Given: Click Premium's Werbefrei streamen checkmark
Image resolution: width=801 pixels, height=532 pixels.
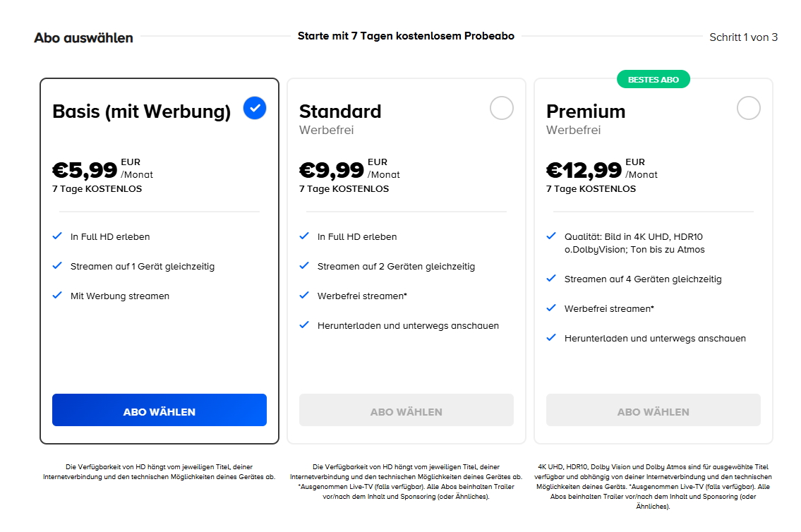Looking at the screenshot, I should coord(552,308).
